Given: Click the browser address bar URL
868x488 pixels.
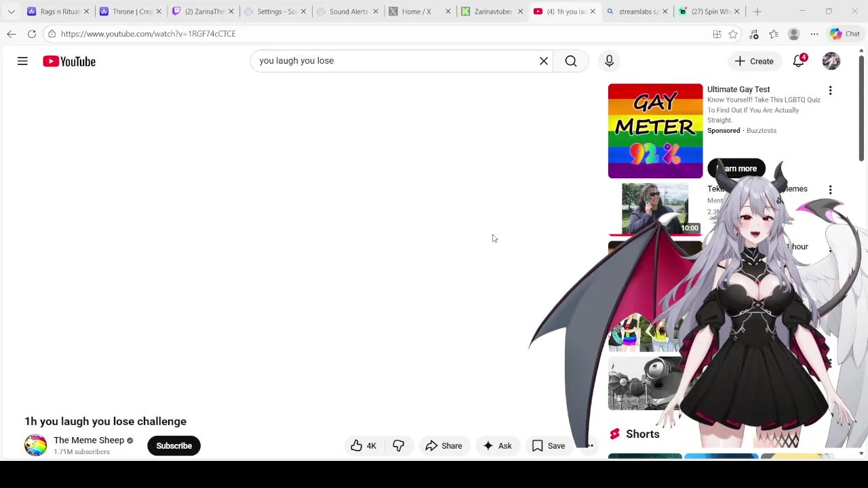Looking at the screenshot, I should point(148,34).
